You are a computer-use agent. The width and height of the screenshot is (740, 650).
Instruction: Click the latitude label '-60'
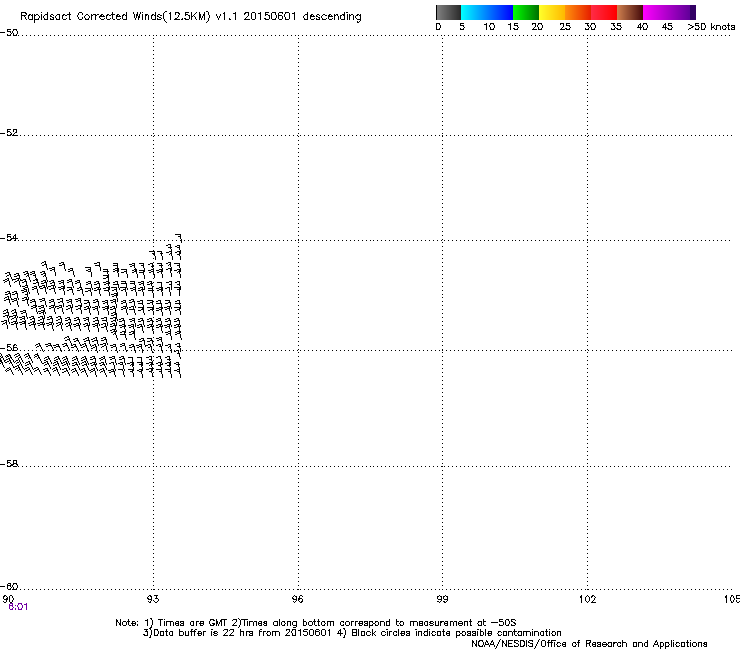(9, 586)
